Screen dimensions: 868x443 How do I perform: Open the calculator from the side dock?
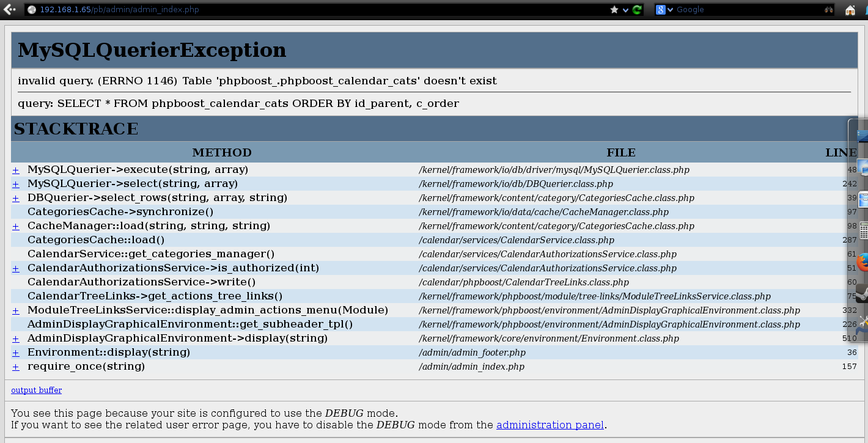863,230
